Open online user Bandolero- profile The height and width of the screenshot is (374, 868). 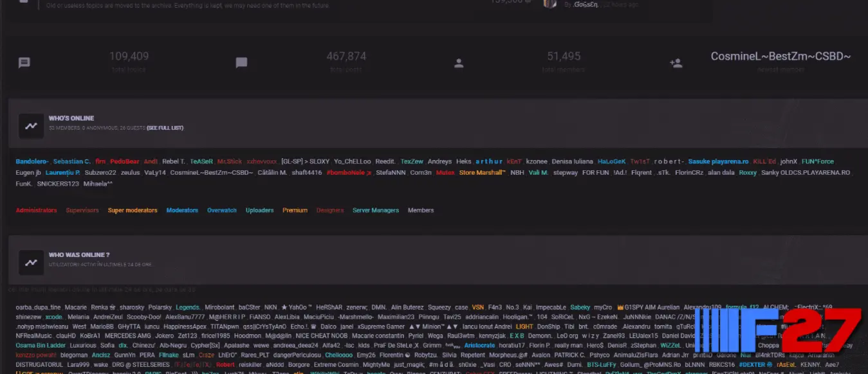(x=32, y=161)
